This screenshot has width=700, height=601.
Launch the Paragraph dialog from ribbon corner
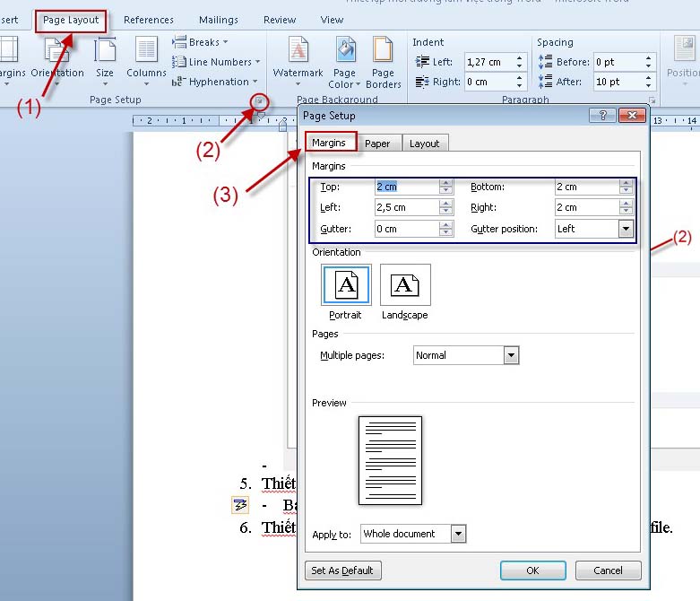652,100
